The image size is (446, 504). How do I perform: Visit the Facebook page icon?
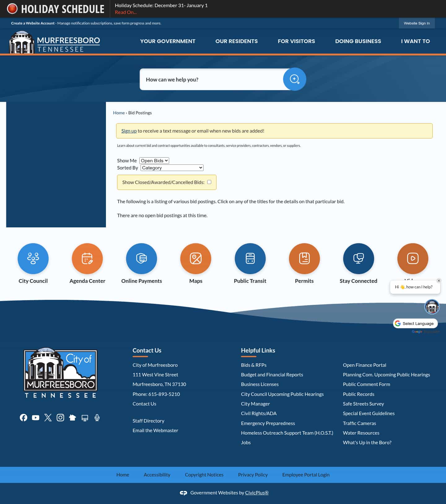(24, 418)
